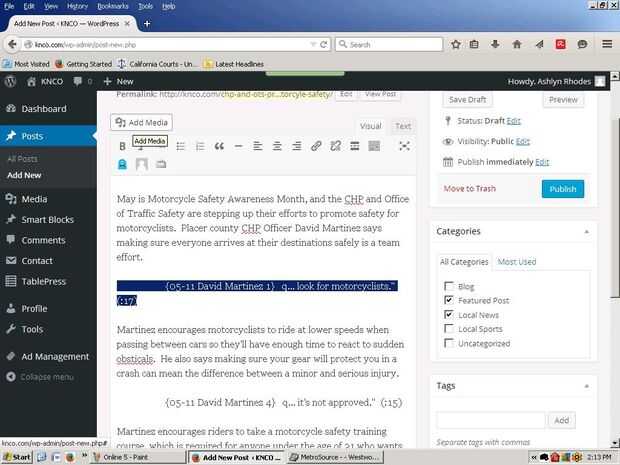This screenshot has height=465, width=620.
Task: Switch to Online 5 - Paint taskbar window
Action: tap(137, 457)
